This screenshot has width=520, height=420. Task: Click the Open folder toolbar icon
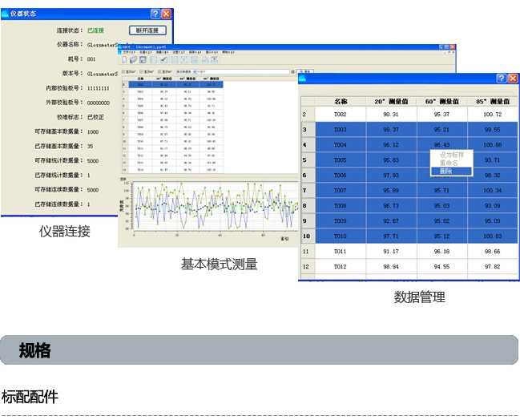[133, 60]
